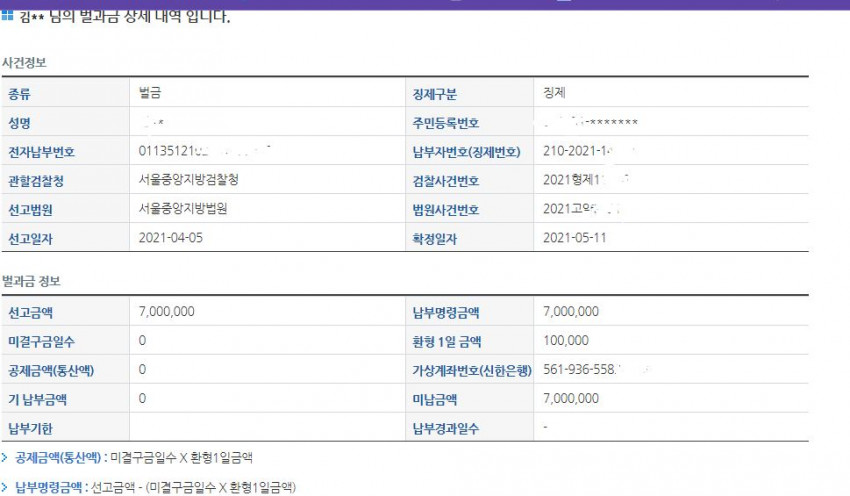
Task: Click the 관할검찰청 label
Action: [36, 181]
